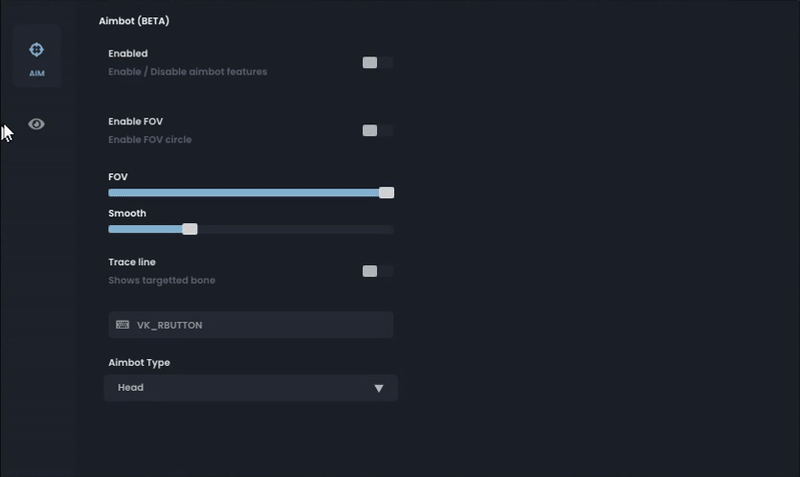Open the dropdown showing Head
800x477 pixels.
coord(251,388)
